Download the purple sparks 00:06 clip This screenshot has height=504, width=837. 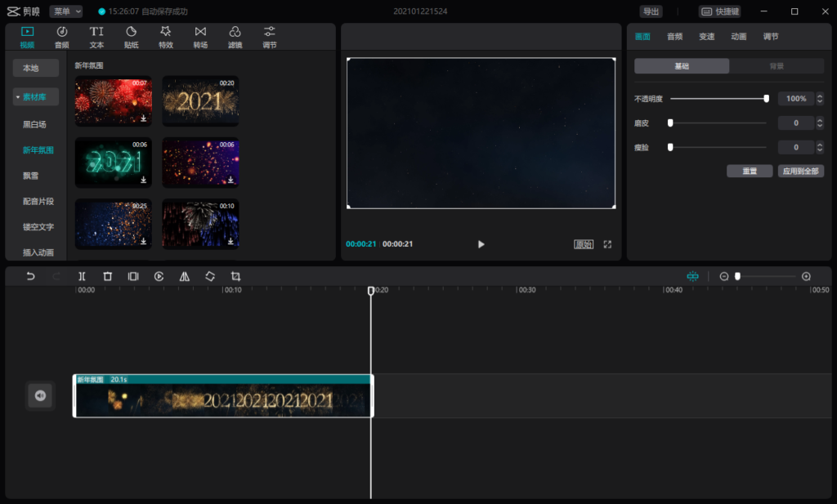pyautogui.click(x=231, y=180)
